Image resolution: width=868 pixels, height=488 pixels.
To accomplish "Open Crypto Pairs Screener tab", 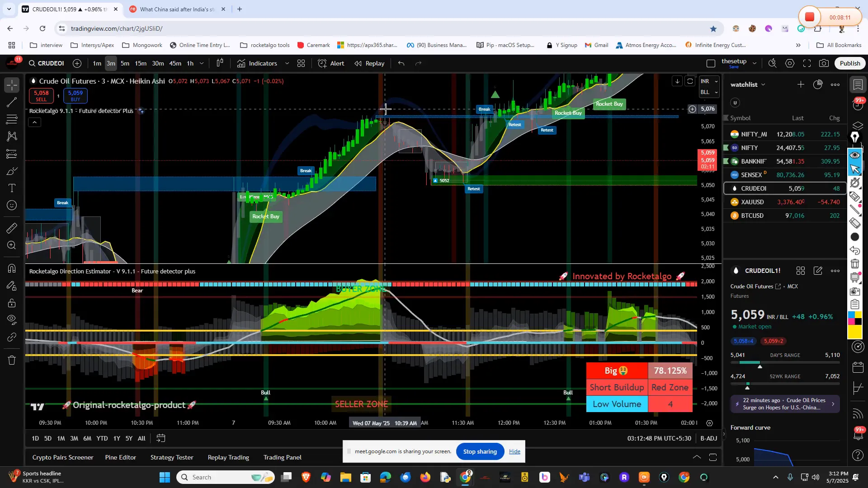I will pos(63,457).
